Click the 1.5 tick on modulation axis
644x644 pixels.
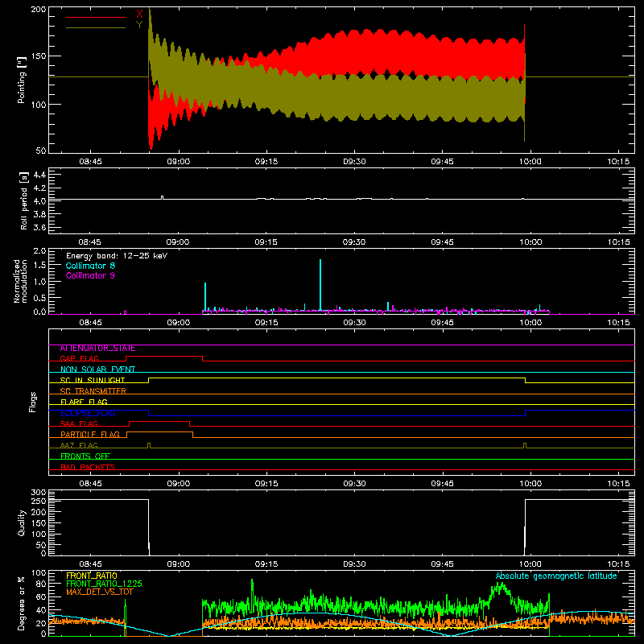[39, 266]
